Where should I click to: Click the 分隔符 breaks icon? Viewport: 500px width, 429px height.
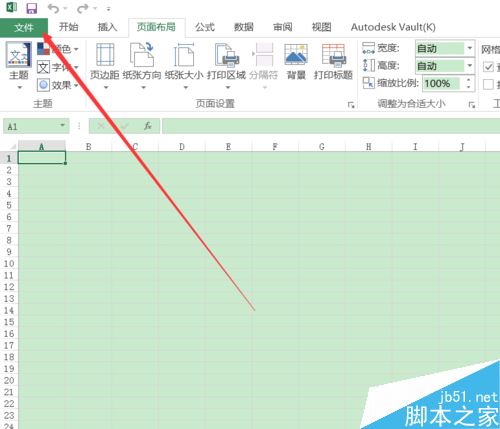coord(264,54)
